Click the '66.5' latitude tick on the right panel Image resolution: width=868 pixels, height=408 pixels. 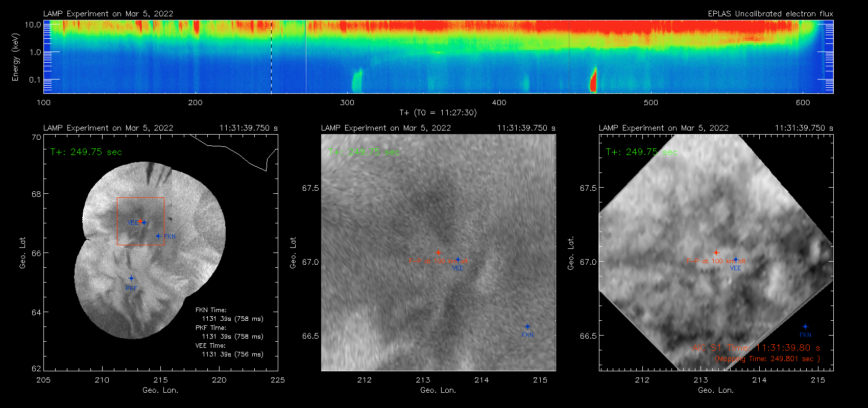click(588, 336)
